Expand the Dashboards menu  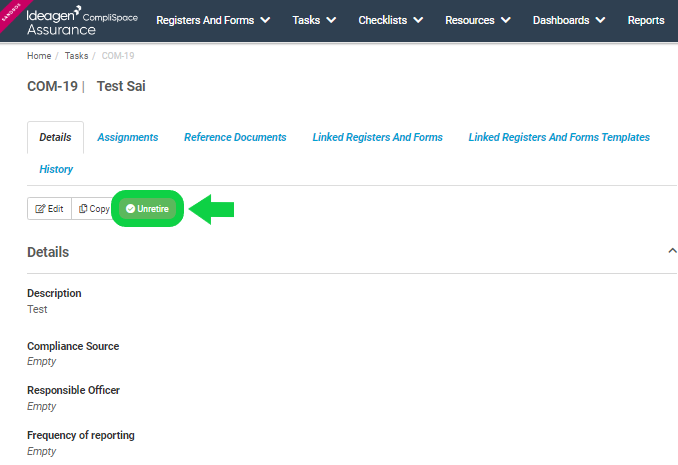(x=569, y=20)
